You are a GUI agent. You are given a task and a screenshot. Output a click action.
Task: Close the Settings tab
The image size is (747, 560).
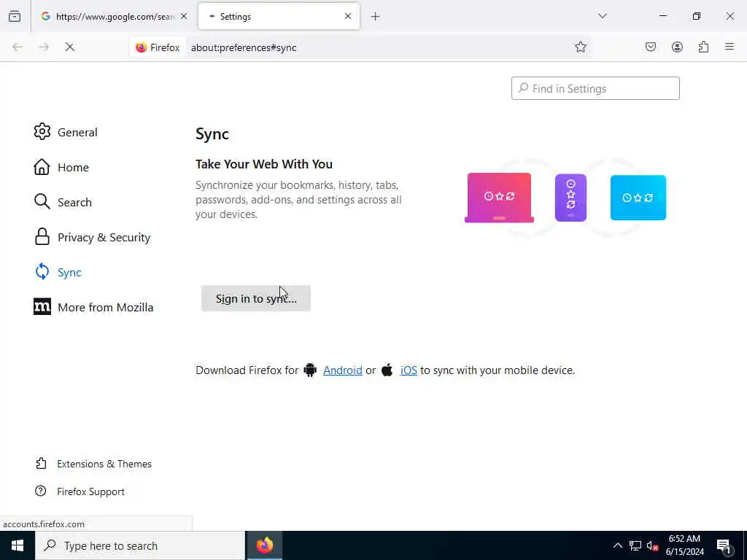coord(348,16)
